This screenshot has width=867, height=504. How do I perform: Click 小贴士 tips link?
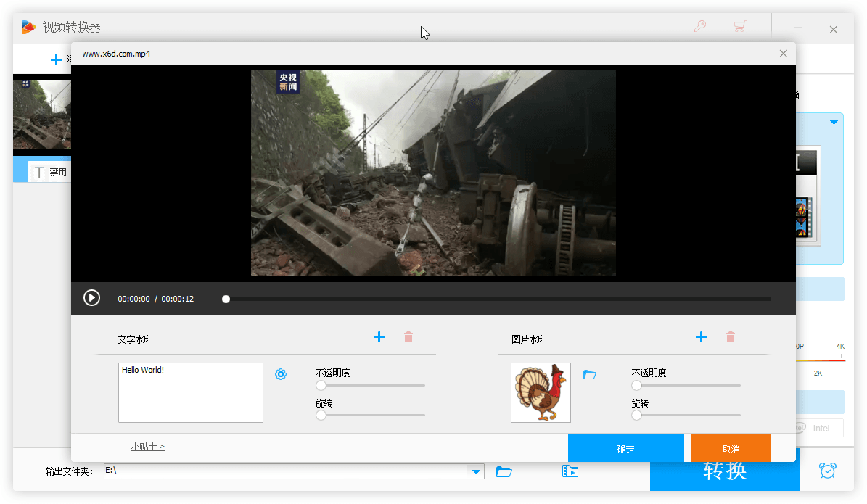tap(147, 446)
